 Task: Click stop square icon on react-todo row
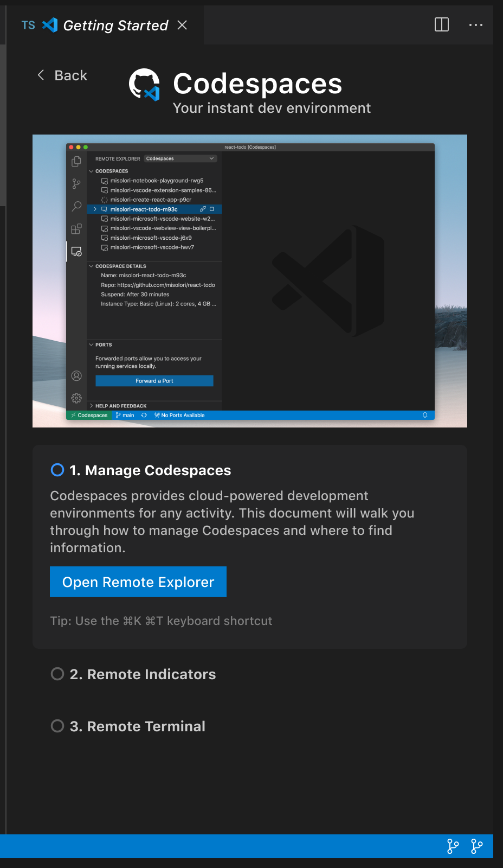click(212, 209)
